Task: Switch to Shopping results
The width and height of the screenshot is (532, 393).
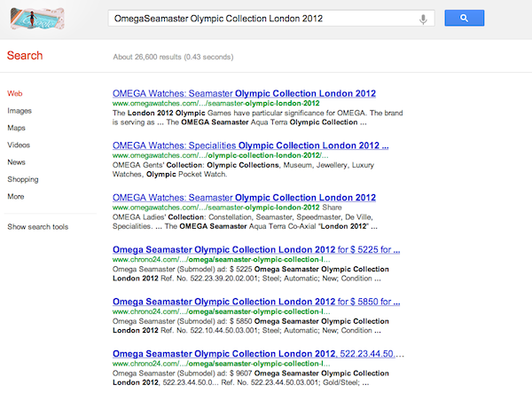Action: (x=23, y=179)
